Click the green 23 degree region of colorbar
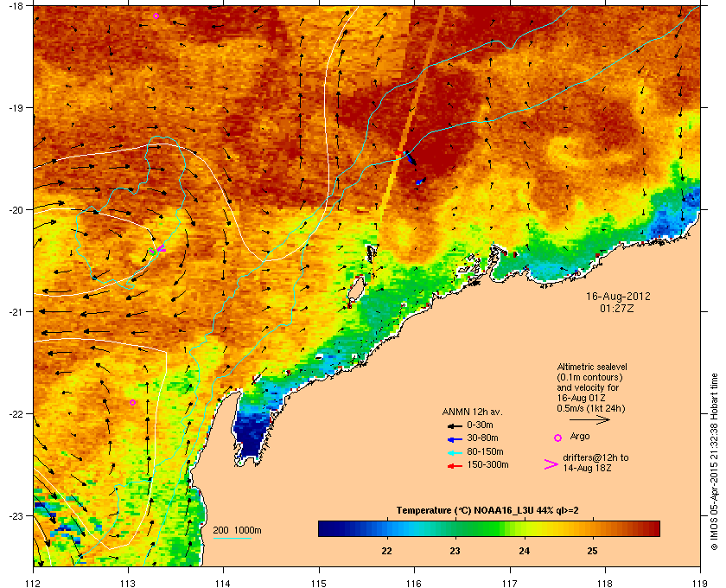The image size is (726, 588). pos(455,528)
